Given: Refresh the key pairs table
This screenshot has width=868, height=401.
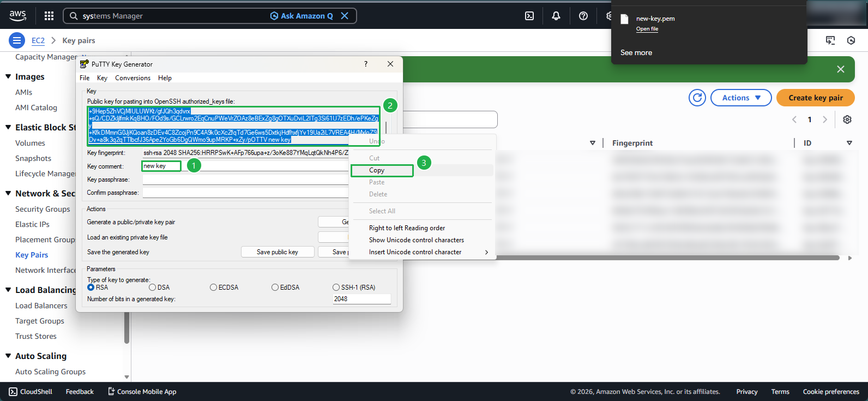Looking at the screenshot, I should (697, 98).
